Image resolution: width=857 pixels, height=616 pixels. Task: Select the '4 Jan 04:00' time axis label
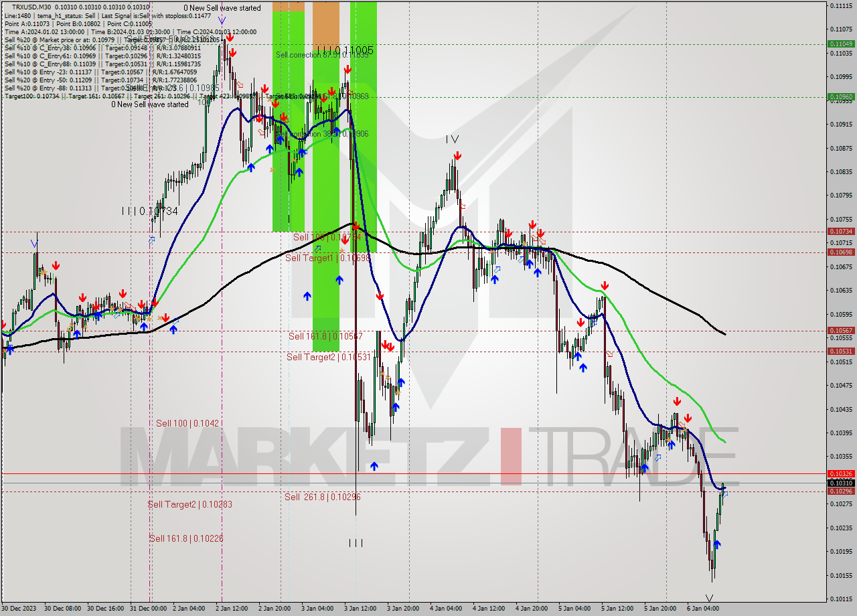[446, 609]
